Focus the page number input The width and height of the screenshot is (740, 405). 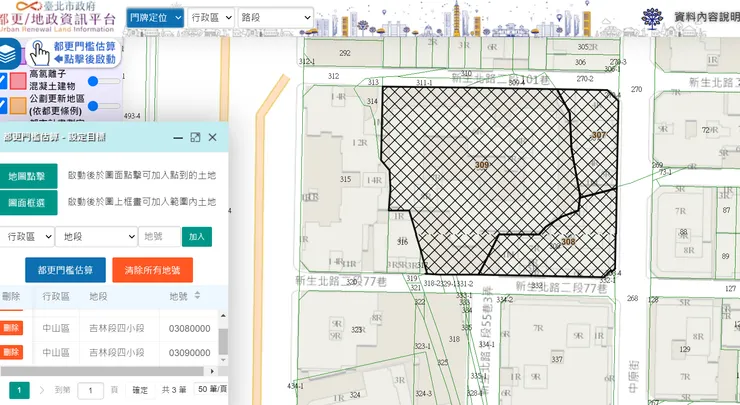pos(90,390)
